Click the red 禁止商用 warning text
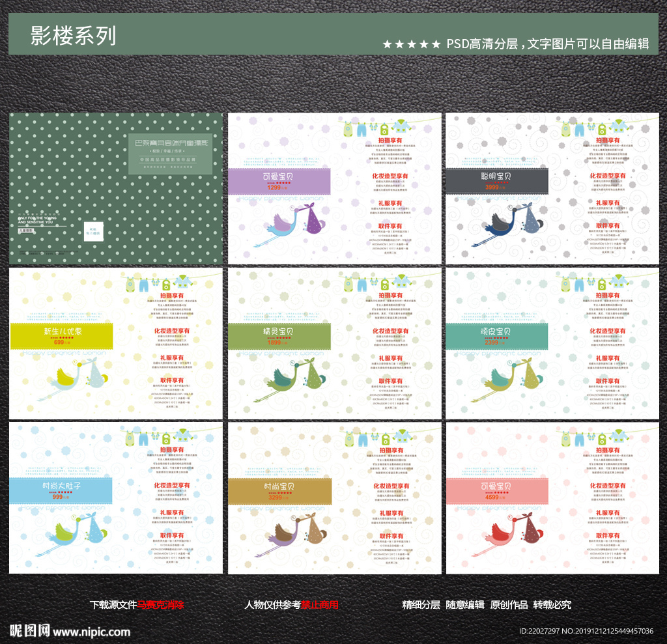The width and height of the screenshot is (667, 644). tap(320, 604)
